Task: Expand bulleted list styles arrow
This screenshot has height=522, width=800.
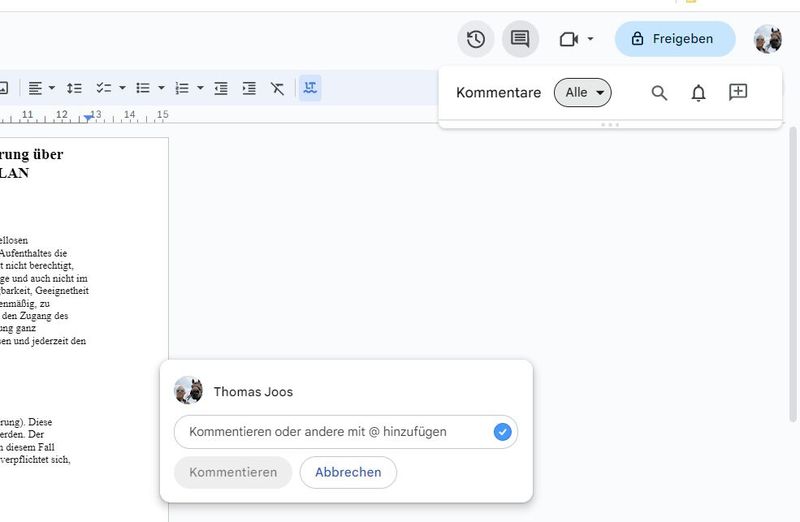Action: (x=161, y=88)
